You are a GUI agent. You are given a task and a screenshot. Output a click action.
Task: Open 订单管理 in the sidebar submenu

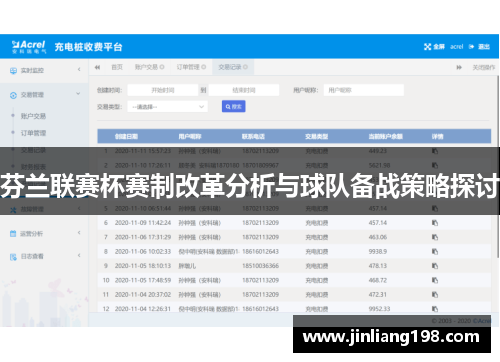tap(33, 133)
